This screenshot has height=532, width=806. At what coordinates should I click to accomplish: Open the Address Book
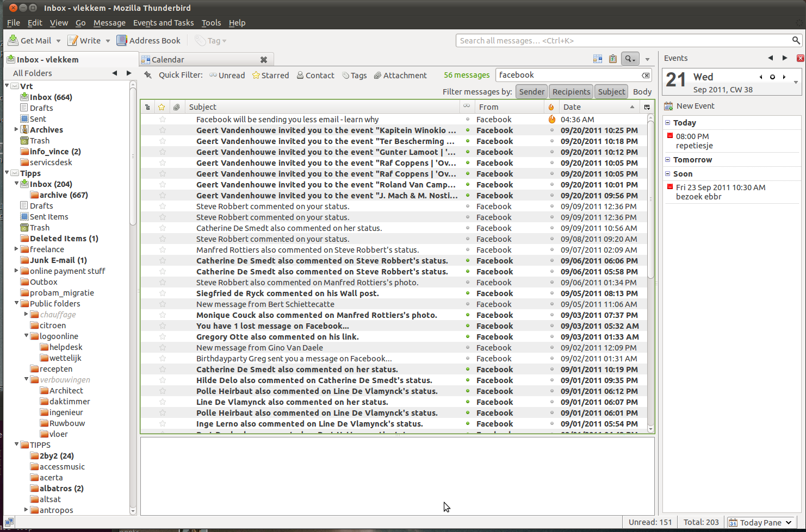(x=148, y=41)
